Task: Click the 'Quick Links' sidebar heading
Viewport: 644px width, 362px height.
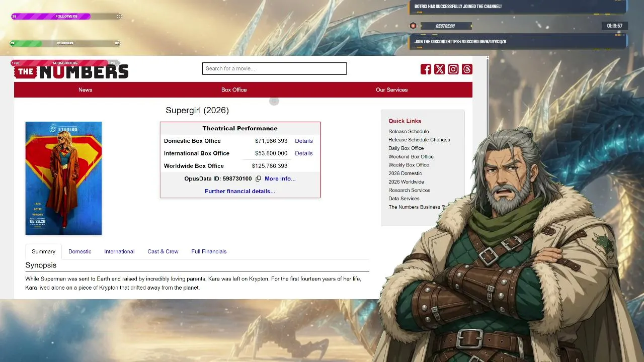Action: pyautogui.click(x=405, y=121)
